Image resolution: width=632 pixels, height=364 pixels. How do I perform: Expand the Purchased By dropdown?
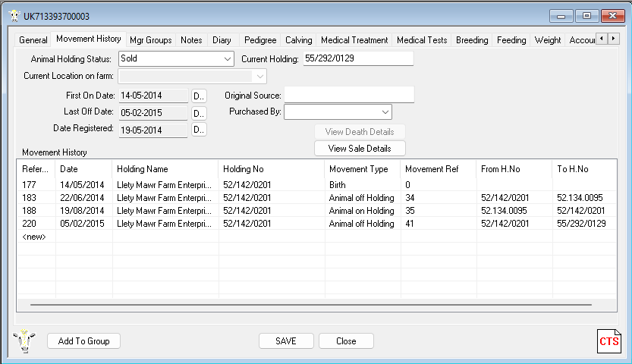tap(385, 112)
